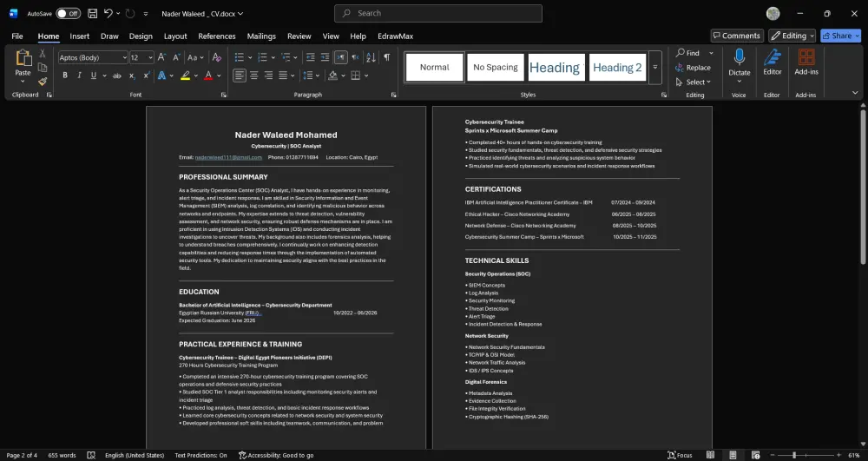Switch to the Mailings tab

click(261, 36)
